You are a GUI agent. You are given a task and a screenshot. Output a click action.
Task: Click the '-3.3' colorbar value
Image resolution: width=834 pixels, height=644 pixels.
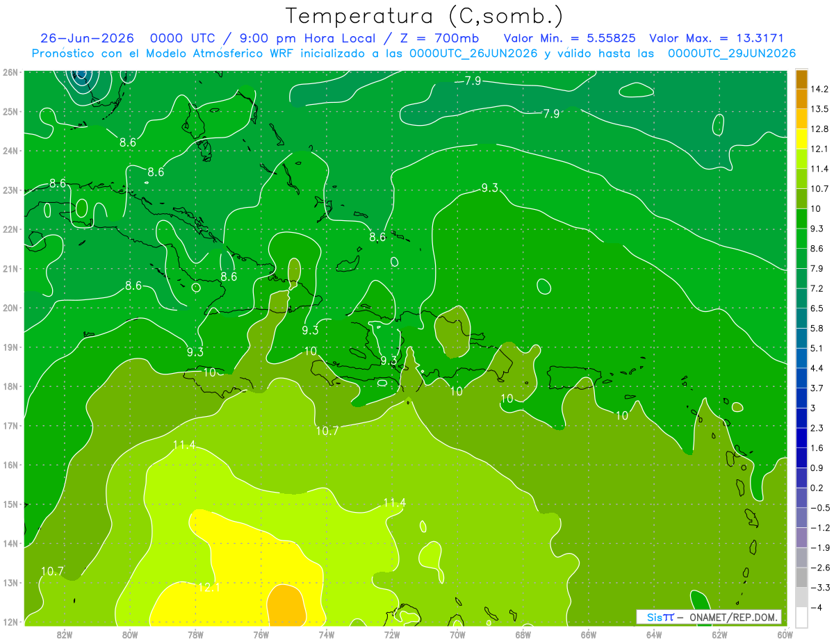[x=820, y=587]
